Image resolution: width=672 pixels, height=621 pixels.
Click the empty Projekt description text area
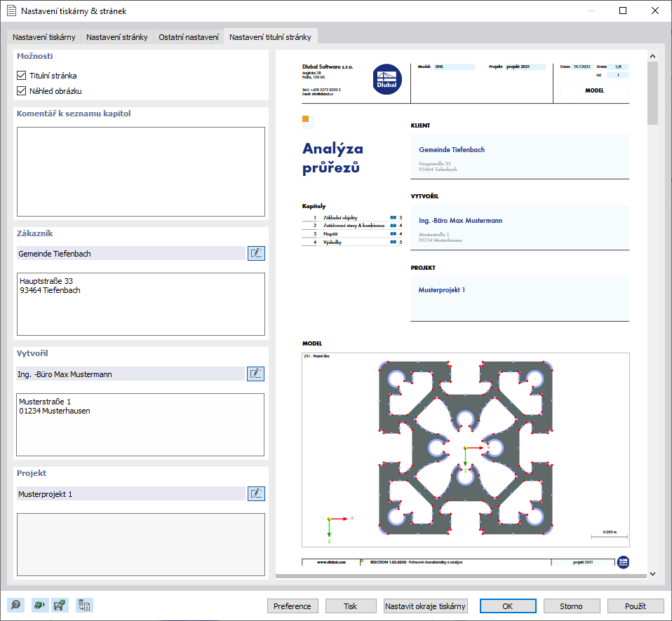140,545
